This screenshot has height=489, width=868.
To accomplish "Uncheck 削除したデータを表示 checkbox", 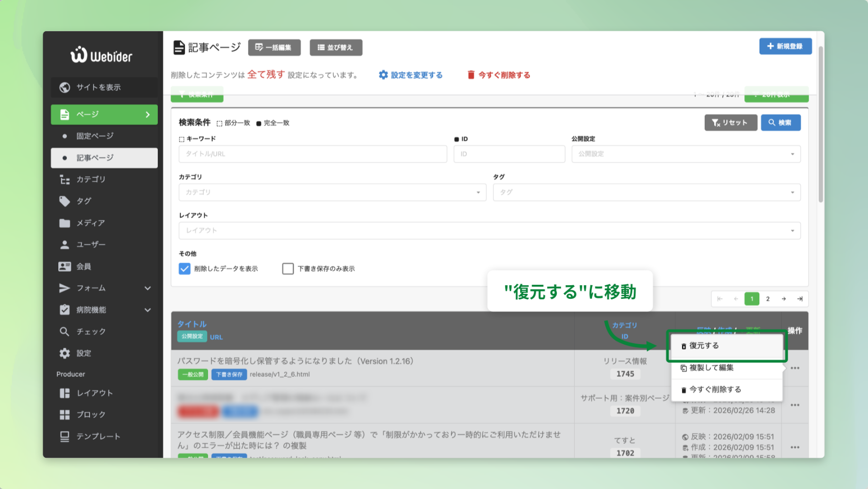I will (184, 269).
